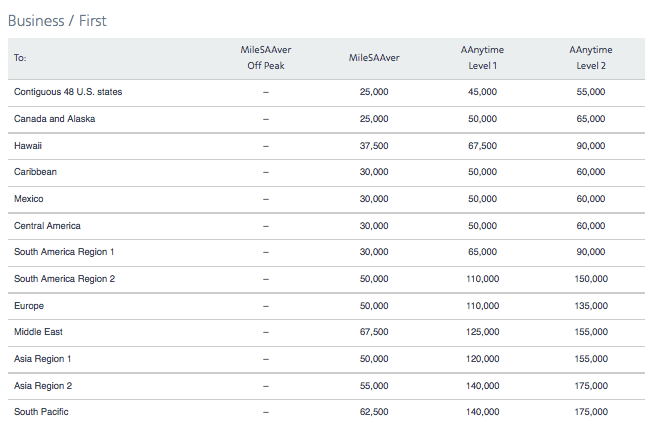Click the Canada and Alaska destination

click(x=55, y=119)
